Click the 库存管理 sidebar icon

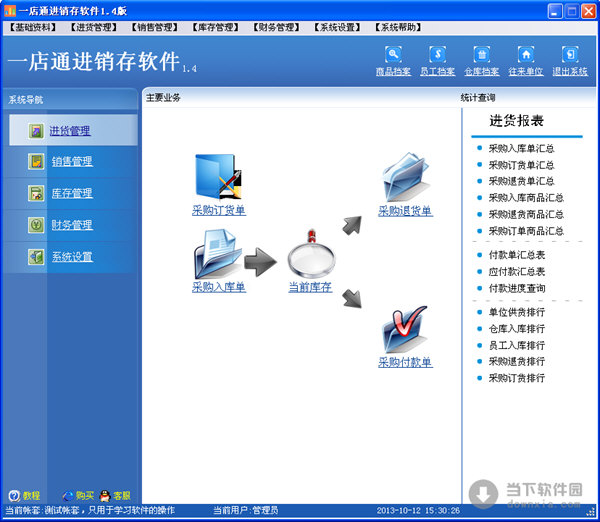(36, 193)
